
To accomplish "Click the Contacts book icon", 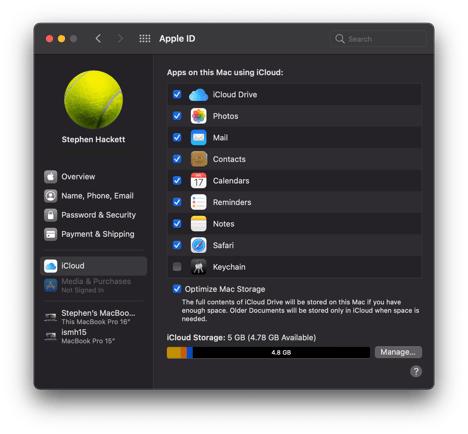I will pyautogui.click(x=198, y=159).
